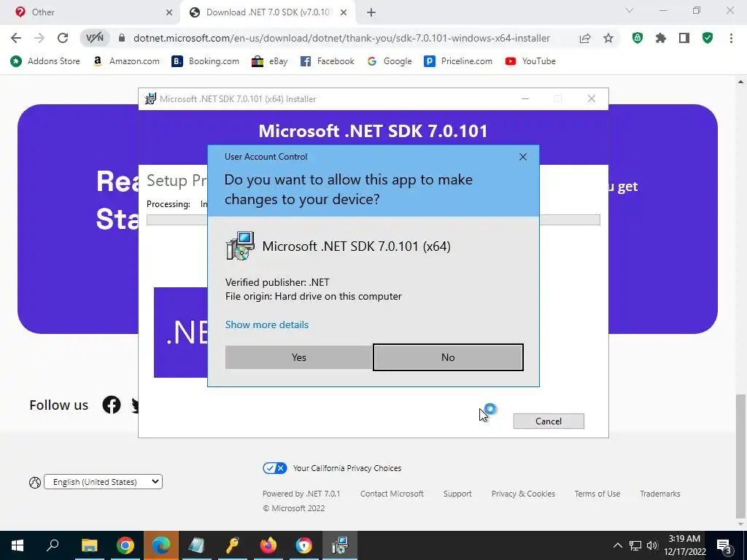Screen dimensions: 747x560
Task: Click the installer progress bar
Action: point(373,219)
